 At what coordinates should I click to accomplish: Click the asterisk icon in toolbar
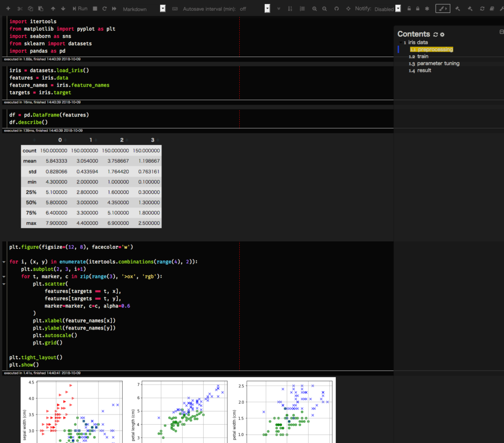click(x=427, y=9)
